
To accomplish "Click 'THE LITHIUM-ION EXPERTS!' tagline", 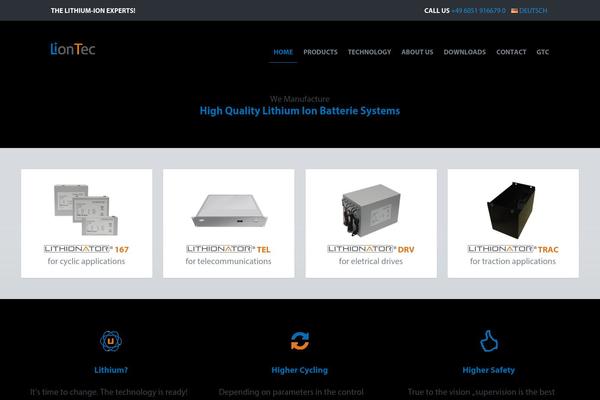I will click(x=93, y=11).
